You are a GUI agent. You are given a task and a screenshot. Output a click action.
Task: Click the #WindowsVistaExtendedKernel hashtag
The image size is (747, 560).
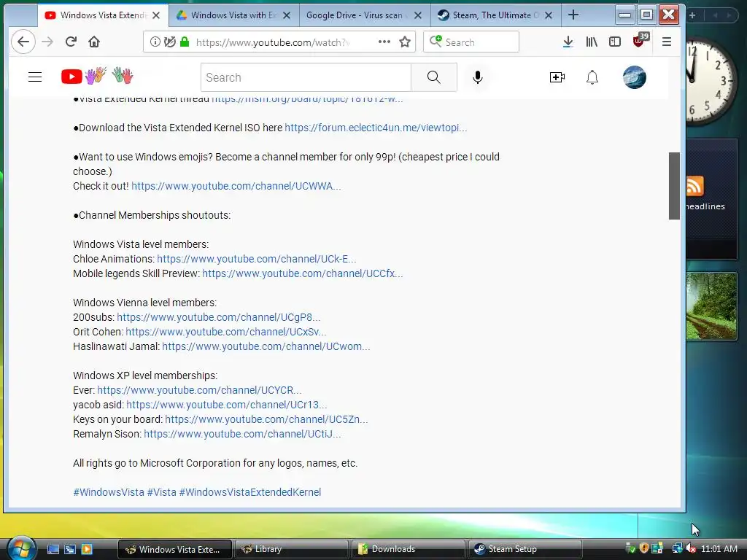coord(250,492)
